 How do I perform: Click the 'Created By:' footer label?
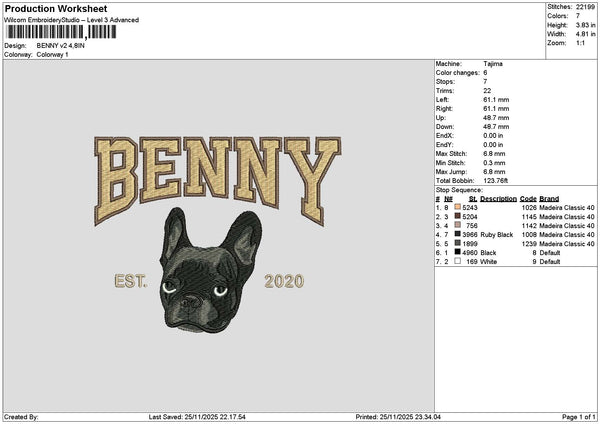click(21, 417)
